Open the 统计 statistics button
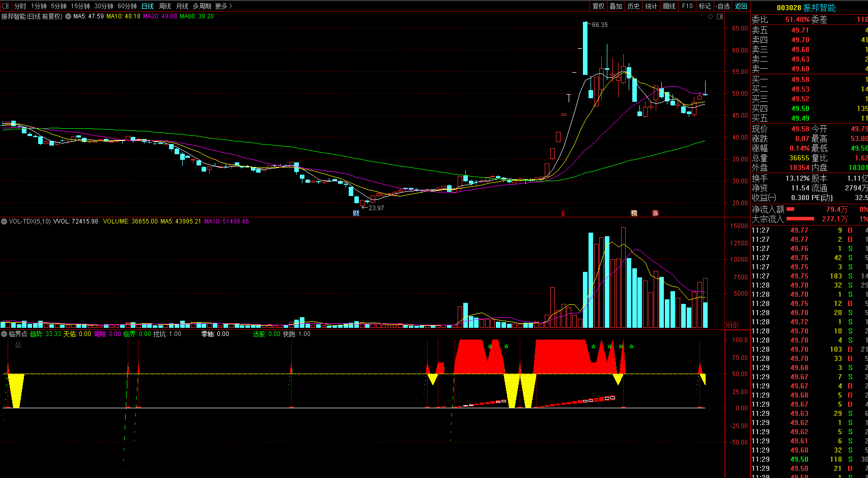This screenshot has width=868, height=478. tap(651, 6)
